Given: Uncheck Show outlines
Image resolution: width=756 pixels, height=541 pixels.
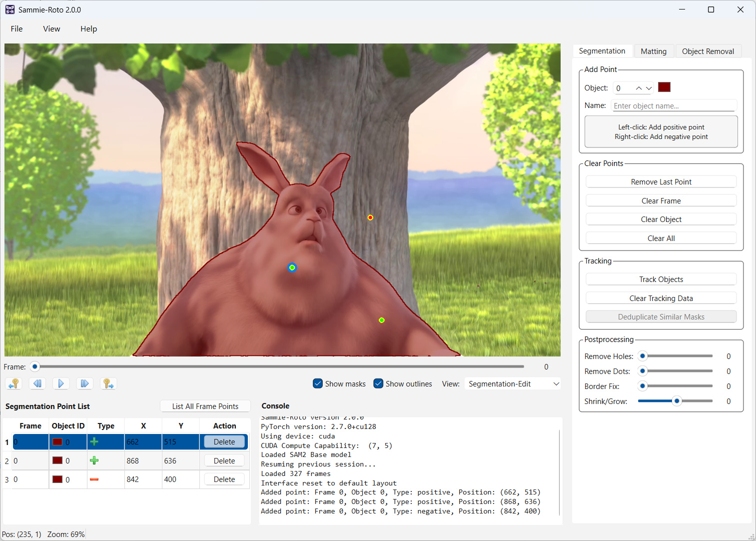Looking at the screenshot, I should [x=378, y=383].
